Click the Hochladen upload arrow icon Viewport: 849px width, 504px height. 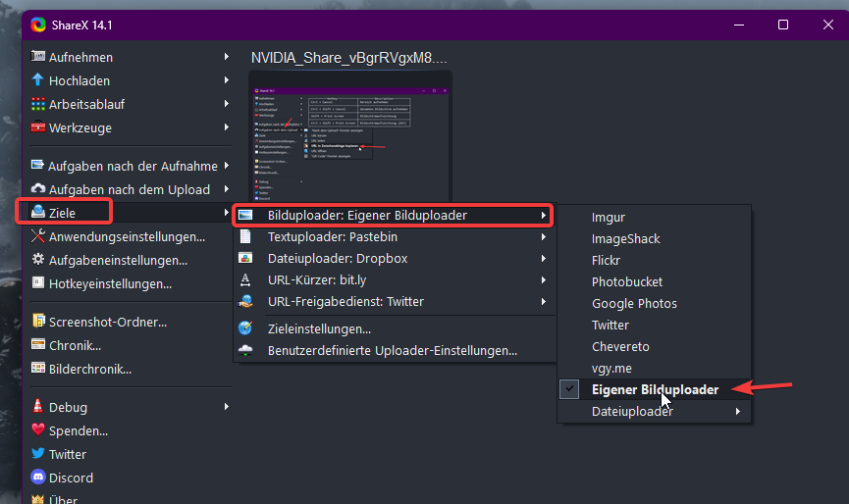(38, 80)
